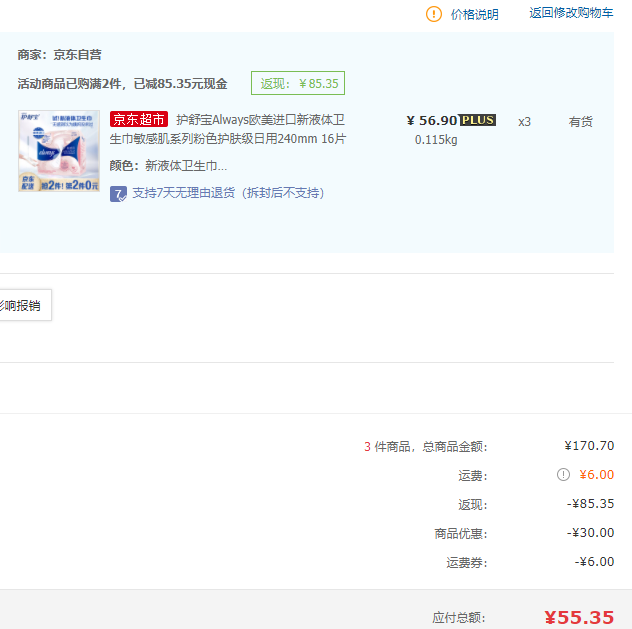Click the 颜色：新液体卫生巾 attribute text
Screen dimensions: 632x629
(168, 166)
